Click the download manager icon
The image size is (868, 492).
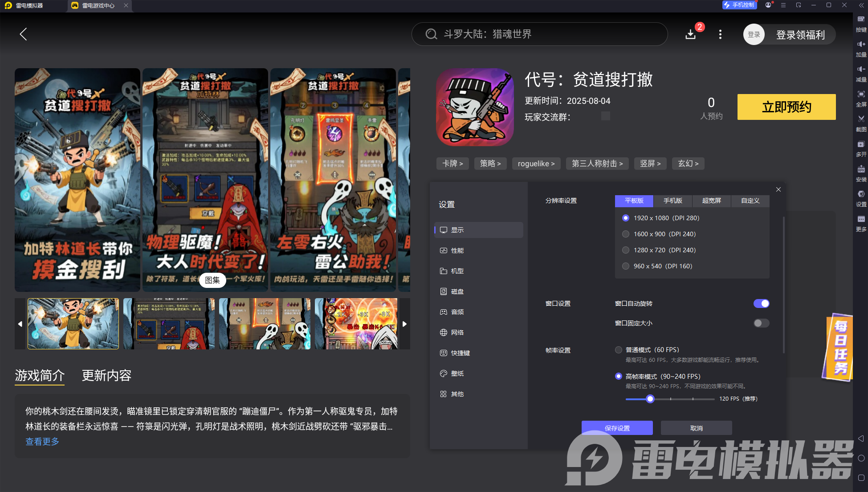(690, 34)
